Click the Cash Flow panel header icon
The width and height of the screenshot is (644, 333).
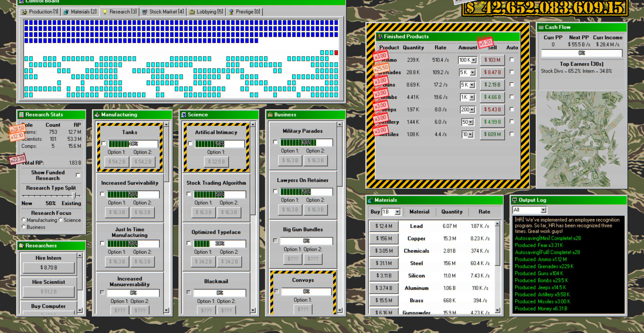[541, 27]
